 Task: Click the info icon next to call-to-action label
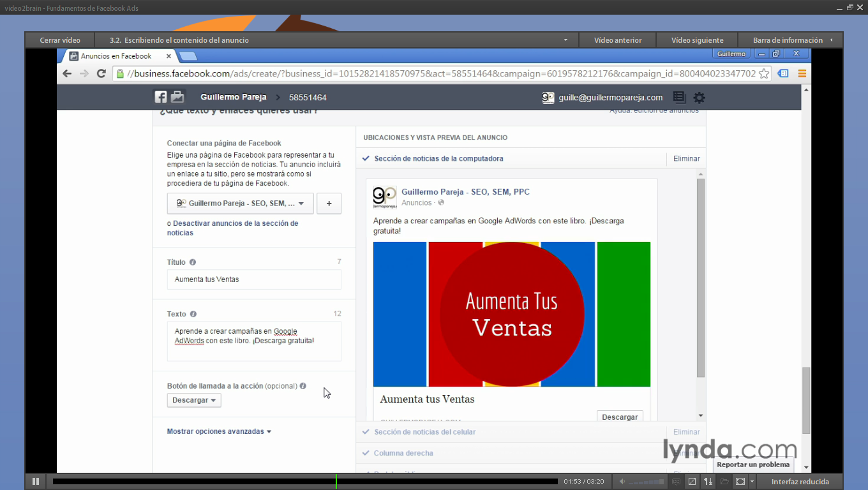[x=303, y=386]
